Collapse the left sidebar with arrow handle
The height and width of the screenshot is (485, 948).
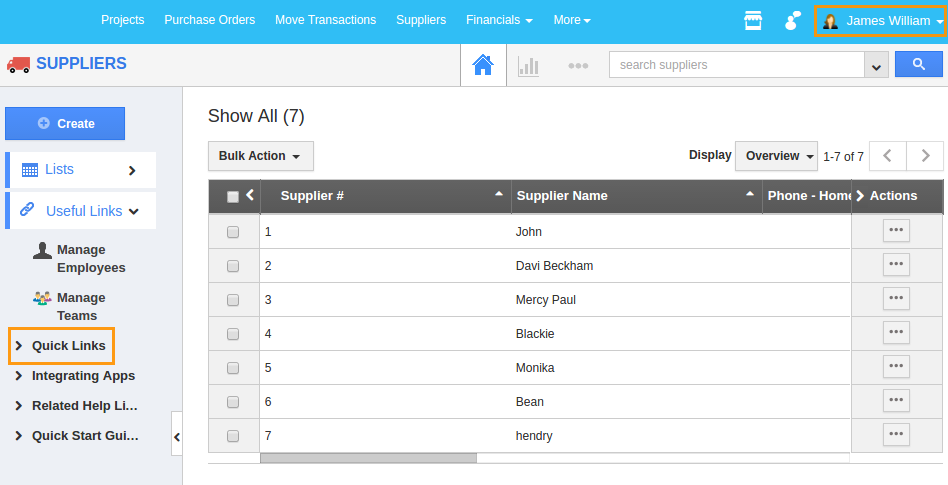[x=177, y=437]
